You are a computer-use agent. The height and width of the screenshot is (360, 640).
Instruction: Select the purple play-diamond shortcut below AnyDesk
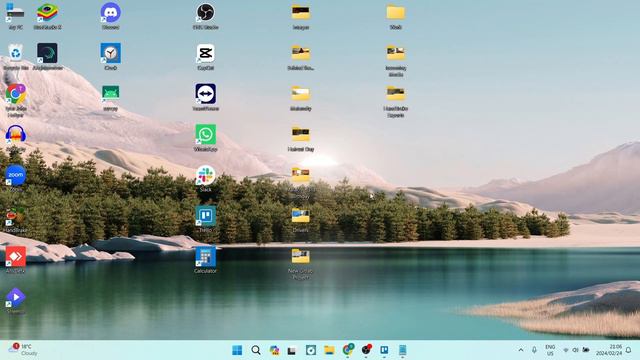pos(16,301)
